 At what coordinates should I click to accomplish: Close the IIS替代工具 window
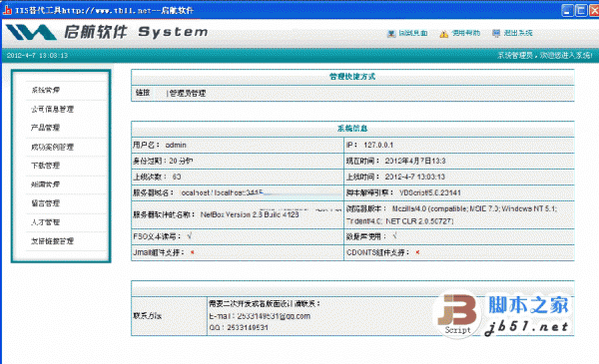click(594, 10)
